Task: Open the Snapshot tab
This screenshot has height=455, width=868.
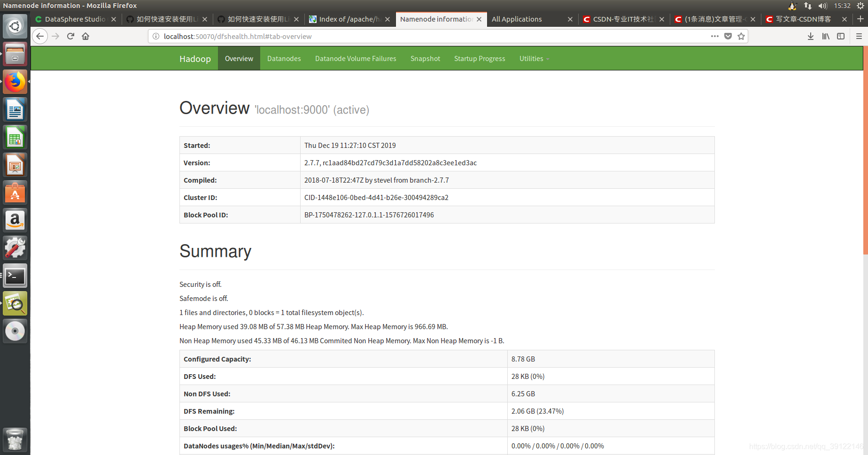Action: click(425, 59)
